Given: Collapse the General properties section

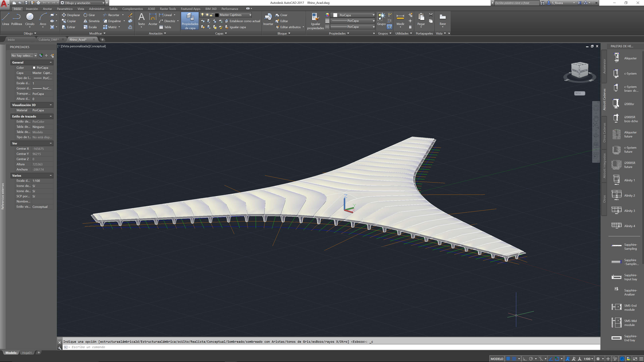Looking at the screenshot, I should 51,63.
